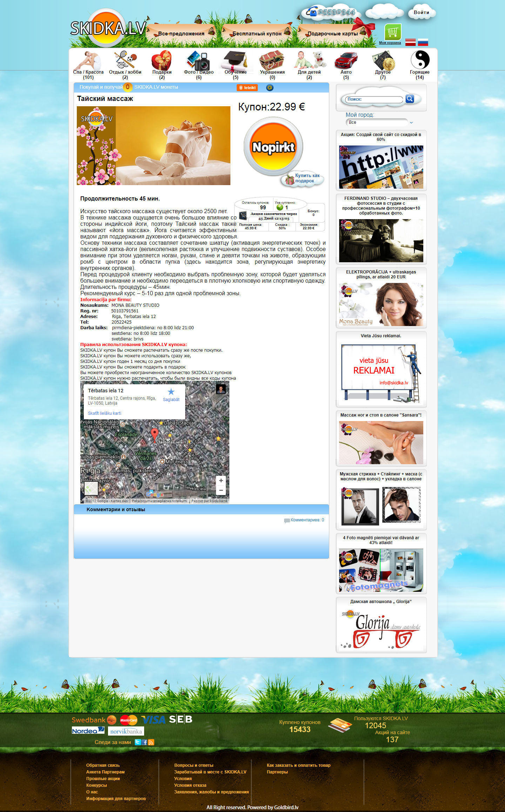The width and height of the screenshot is (505, 812).
Task: Open Как заказать и оплатить товар
Action: tap(299, 765)
